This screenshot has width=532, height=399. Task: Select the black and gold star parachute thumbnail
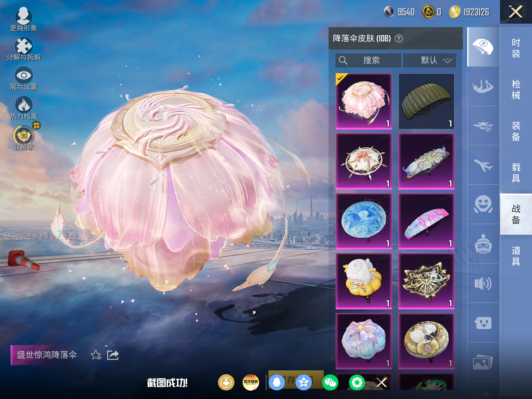coord(426,281)
